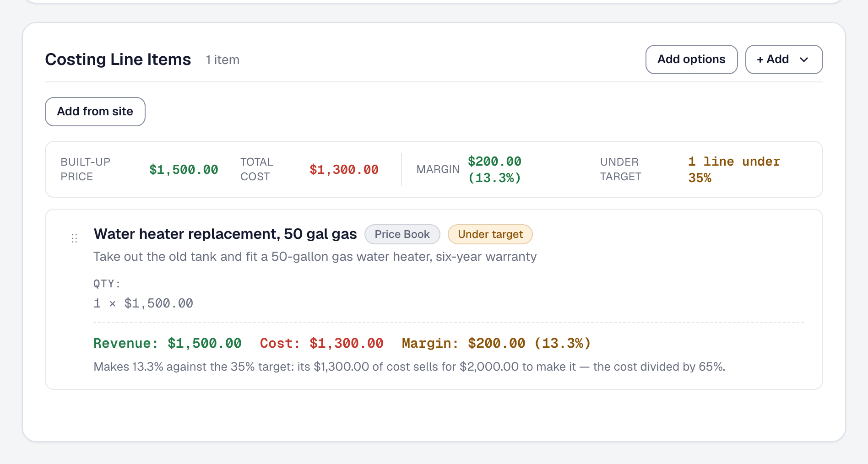Grab the drag handle of the water heater item
The image size is (868, 464).
(x=74, y=238)
